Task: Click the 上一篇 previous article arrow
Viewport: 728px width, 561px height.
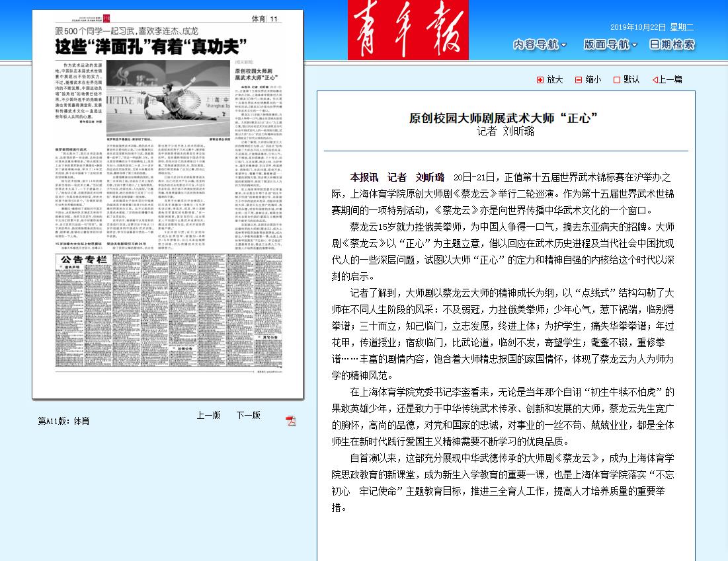Action: [655, 80]
